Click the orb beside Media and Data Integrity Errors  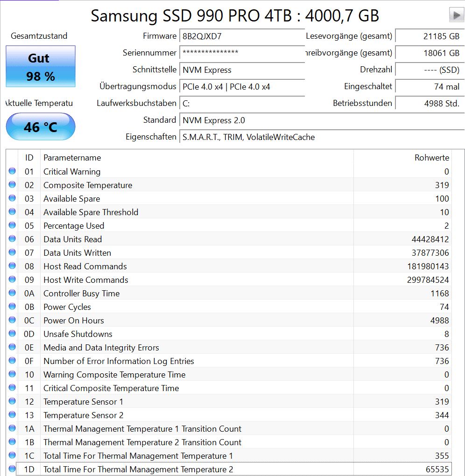point(12,347)
